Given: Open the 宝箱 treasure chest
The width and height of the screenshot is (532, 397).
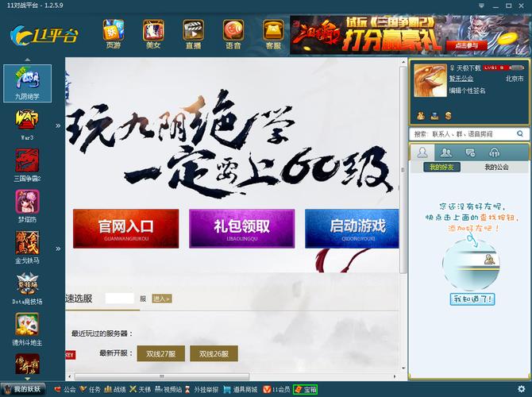Looking at the screenshot, I should [305, 389].
